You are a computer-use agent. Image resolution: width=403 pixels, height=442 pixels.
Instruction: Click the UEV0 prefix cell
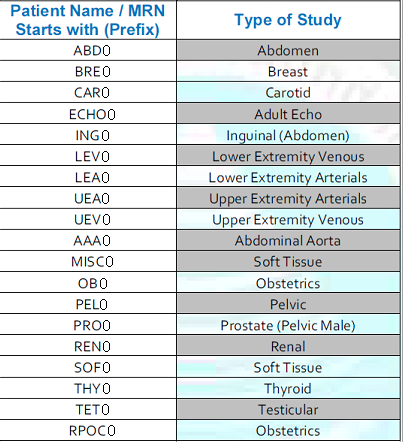[88, 219]
